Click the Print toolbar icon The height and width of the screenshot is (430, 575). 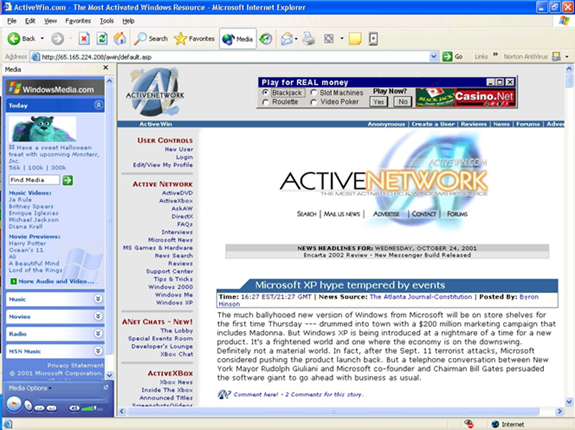(308, 38)
